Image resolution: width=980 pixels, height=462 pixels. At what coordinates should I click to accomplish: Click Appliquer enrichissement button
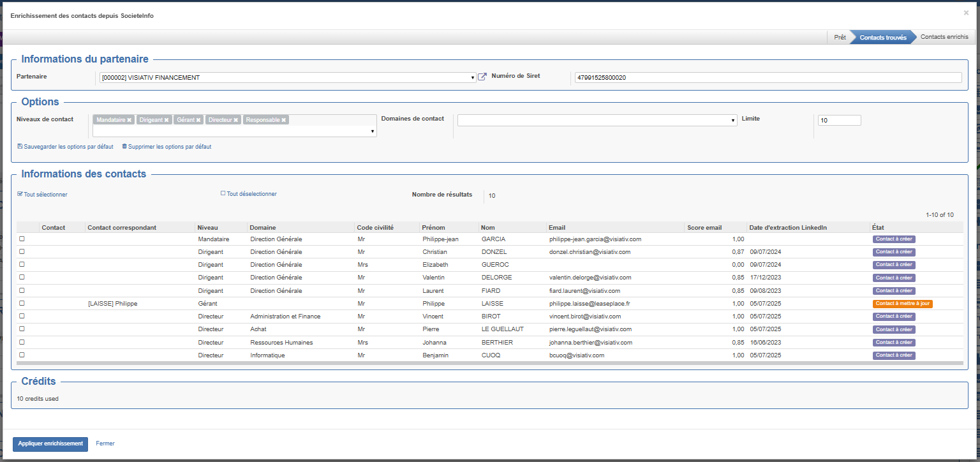point(50,443)
